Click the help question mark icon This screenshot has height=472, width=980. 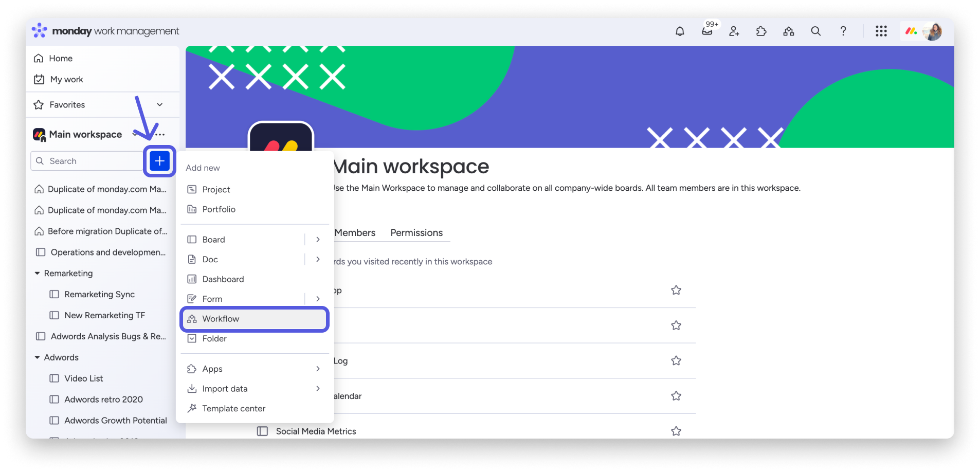pyautogui.click(x=843, y=31)
